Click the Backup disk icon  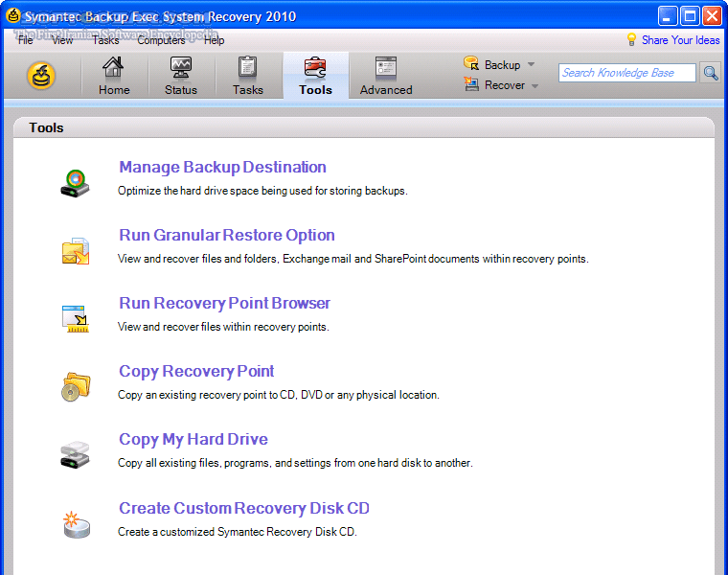coord(471,63)
